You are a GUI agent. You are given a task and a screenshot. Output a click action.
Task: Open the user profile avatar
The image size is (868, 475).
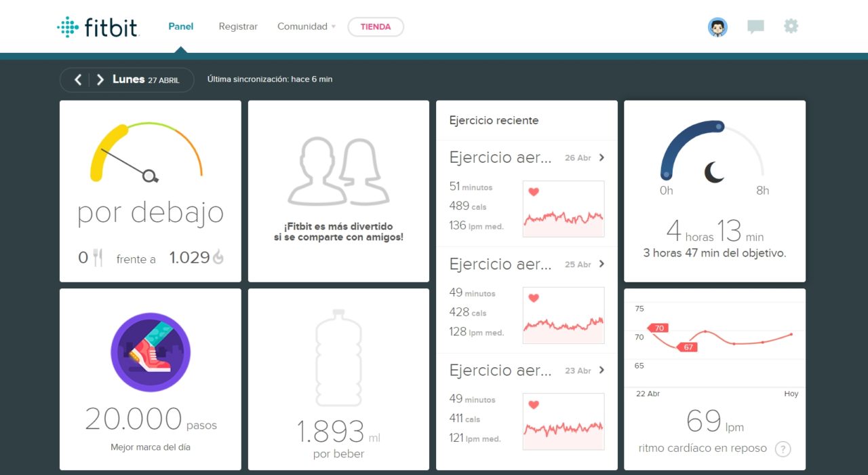click(717, 27)
